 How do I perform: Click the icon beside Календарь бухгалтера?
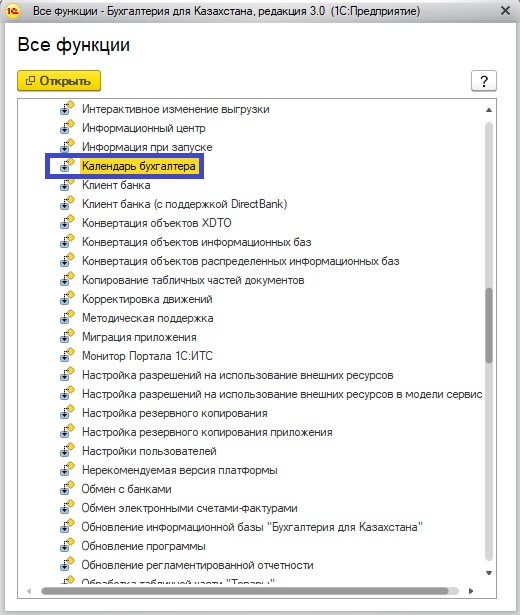[x=67, y=165]
